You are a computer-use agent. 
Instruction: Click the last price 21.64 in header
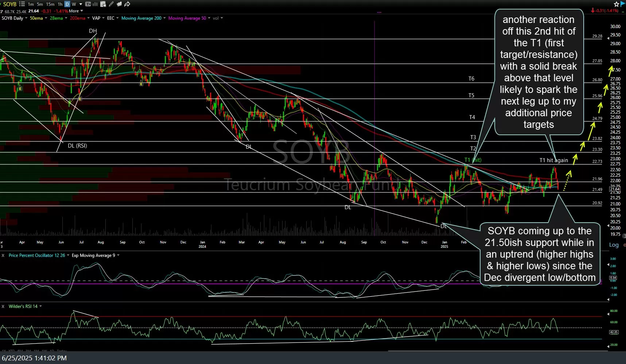point(34,11)
